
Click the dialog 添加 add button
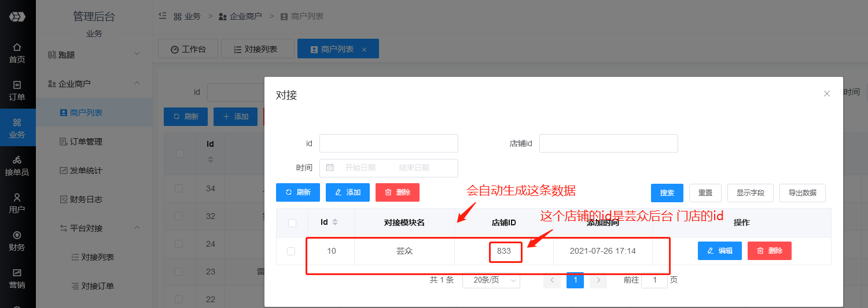348,192
